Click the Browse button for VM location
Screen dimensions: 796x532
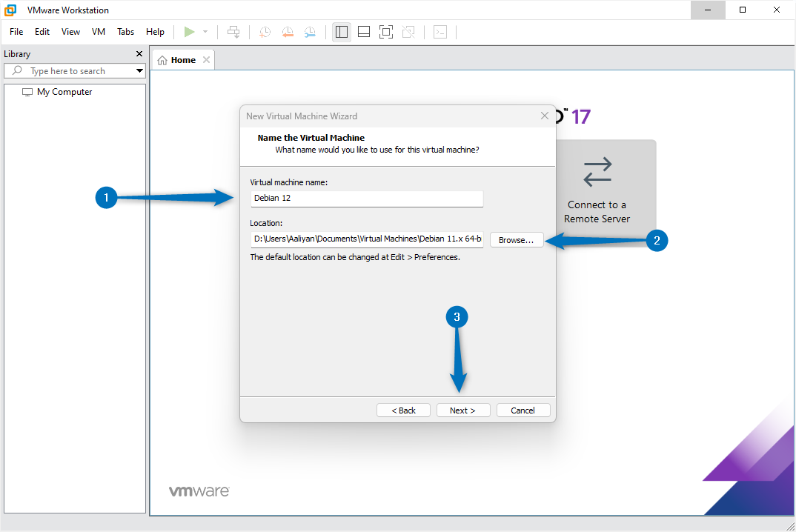pyautogui.click(x=517, y=239)
